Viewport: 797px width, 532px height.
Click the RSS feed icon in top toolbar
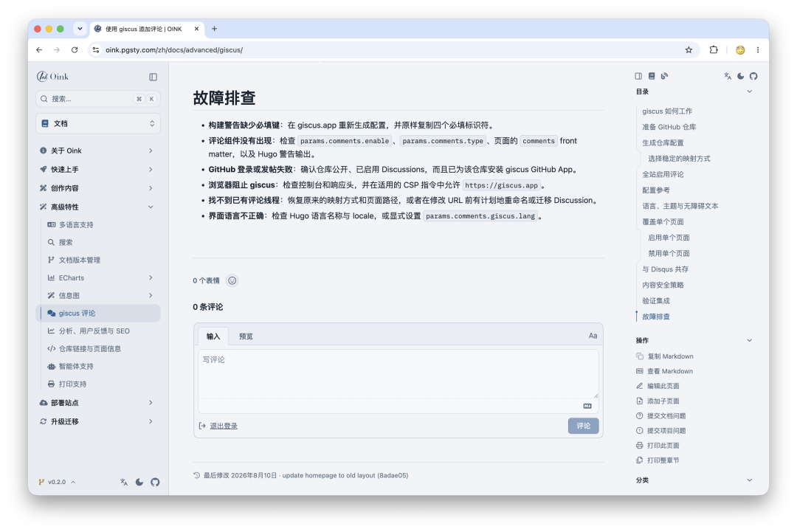(x=664, y=76)
